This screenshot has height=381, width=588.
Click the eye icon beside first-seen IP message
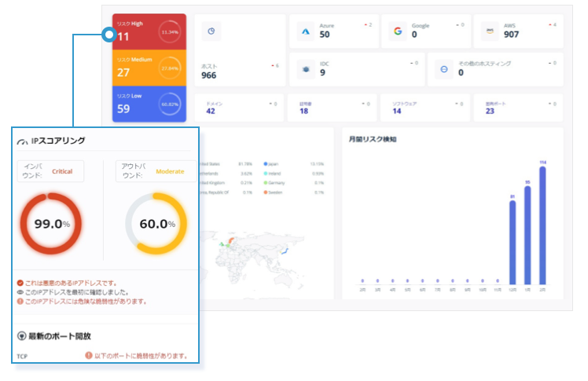tap(20, 292)
